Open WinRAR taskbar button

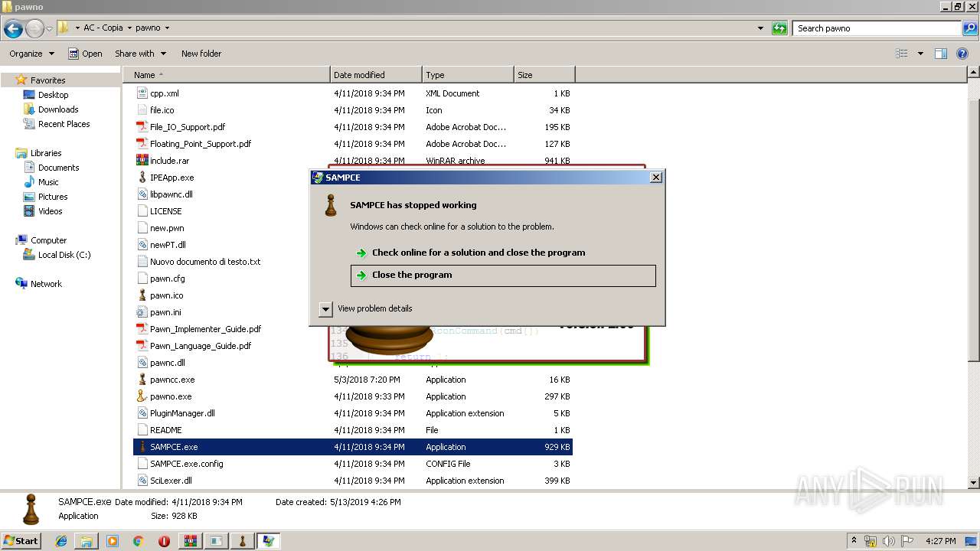191,541
